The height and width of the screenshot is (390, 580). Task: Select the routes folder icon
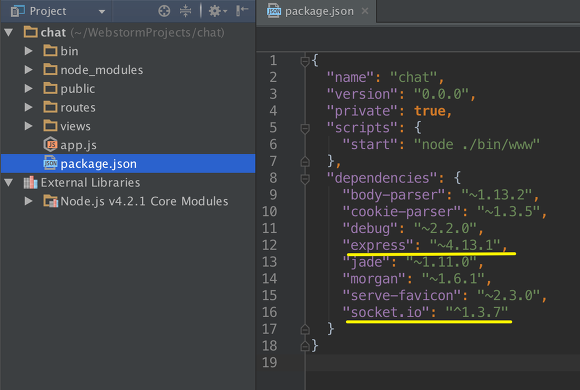tap(50, 107)
